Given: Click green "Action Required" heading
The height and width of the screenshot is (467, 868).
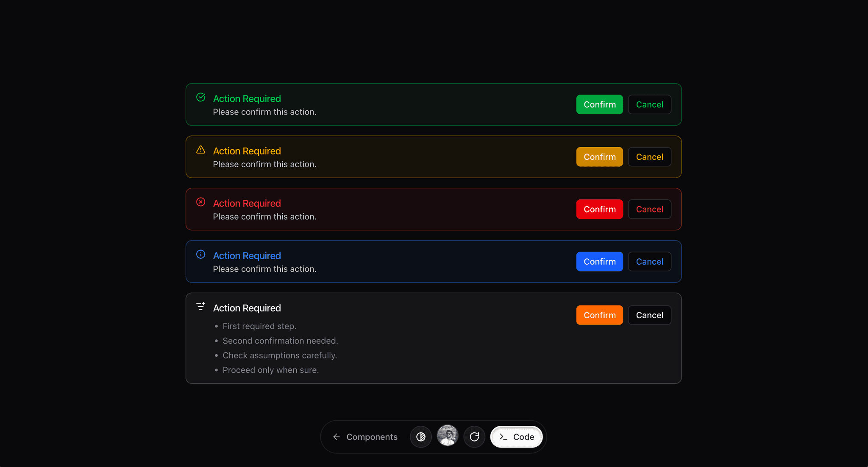Looking at the screenshot, I should (x=247, y=98).
